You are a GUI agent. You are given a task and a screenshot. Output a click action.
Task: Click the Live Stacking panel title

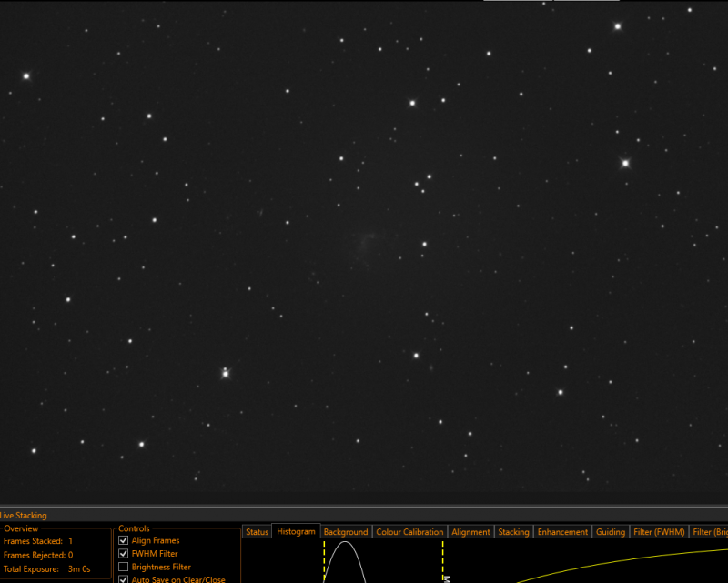point(24,515)
